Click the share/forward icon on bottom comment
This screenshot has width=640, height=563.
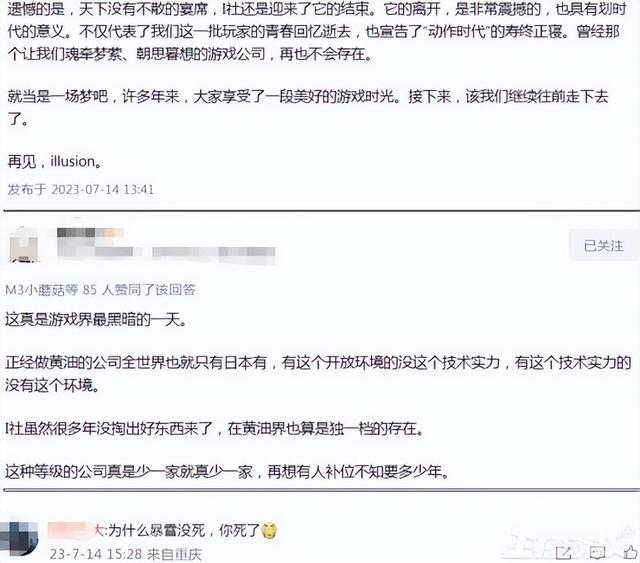(563, 553)
